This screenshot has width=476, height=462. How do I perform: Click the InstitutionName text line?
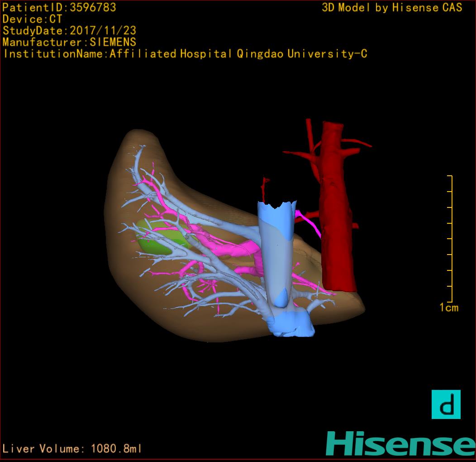point(185,54)
